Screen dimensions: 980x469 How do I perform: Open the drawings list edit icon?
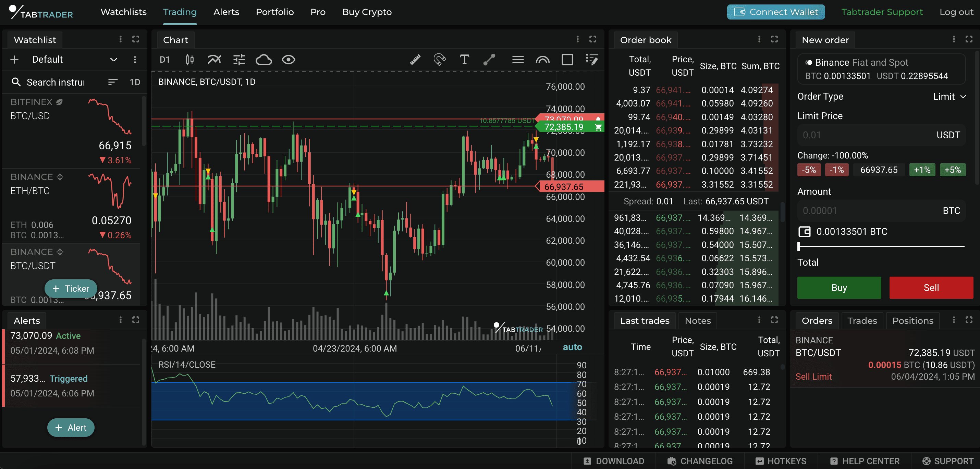tap(592, 60)
